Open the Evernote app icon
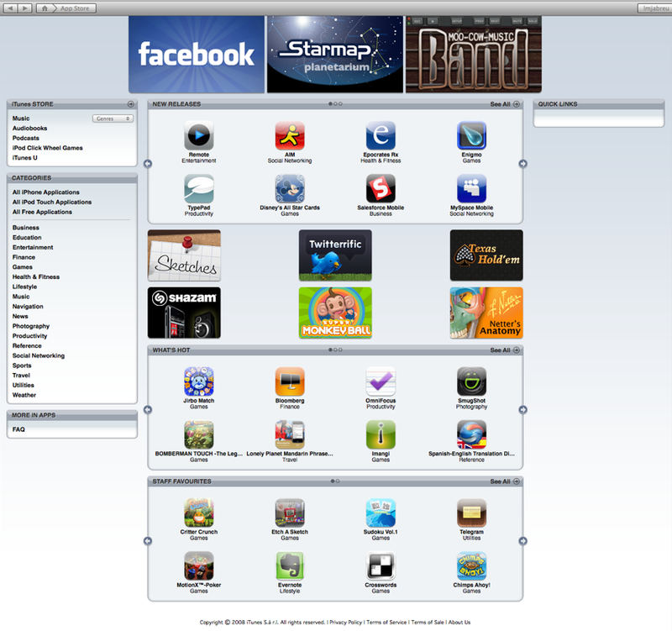Screen dimensions: 672x631 tap(290, 565)
